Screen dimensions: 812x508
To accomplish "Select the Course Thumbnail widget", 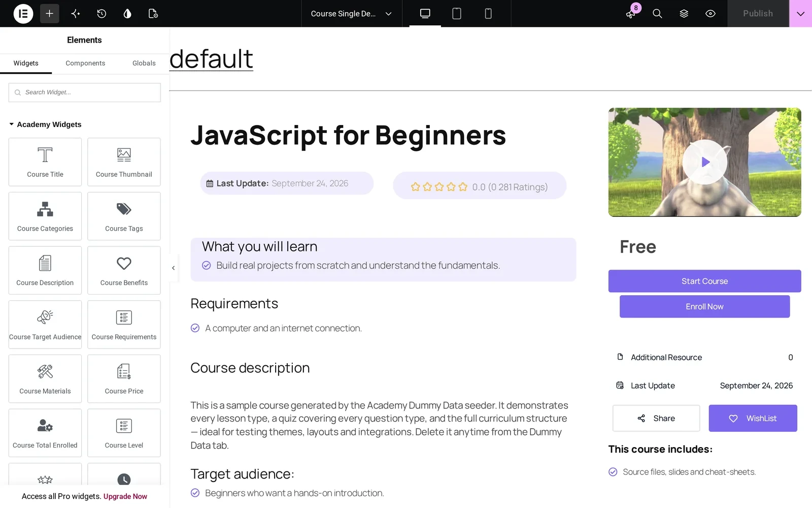I will click(x=124, y=162).
